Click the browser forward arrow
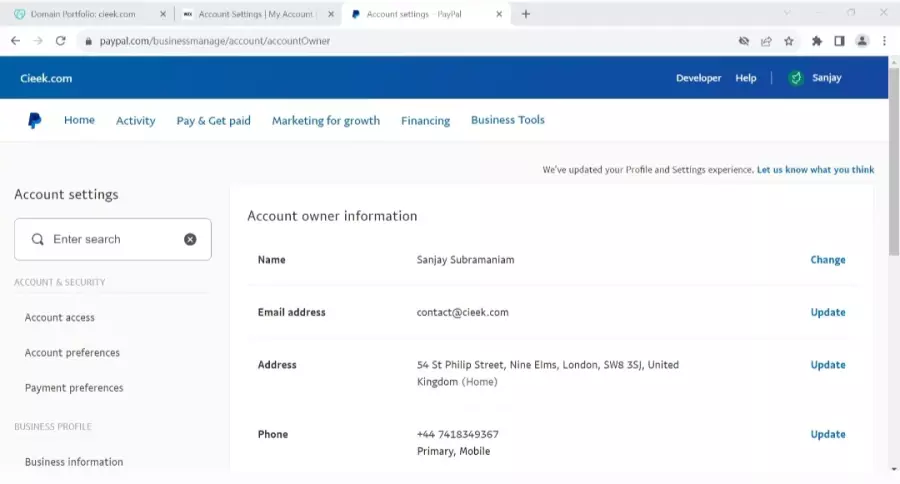 coord(38,41)
